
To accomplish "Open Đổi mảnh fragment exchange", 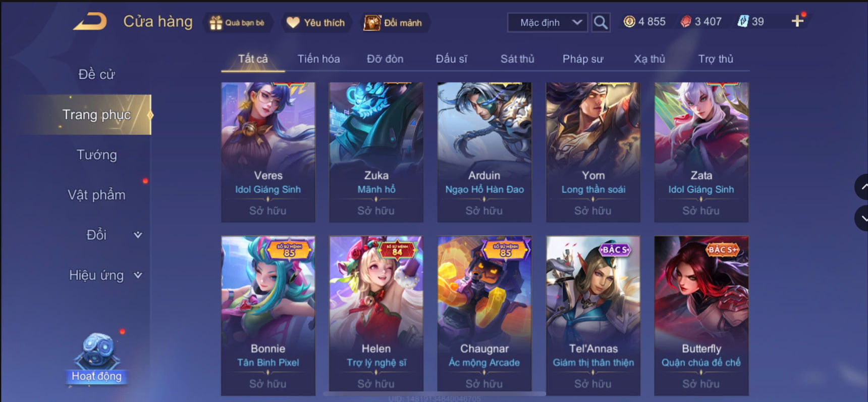I will pos(393,23).
